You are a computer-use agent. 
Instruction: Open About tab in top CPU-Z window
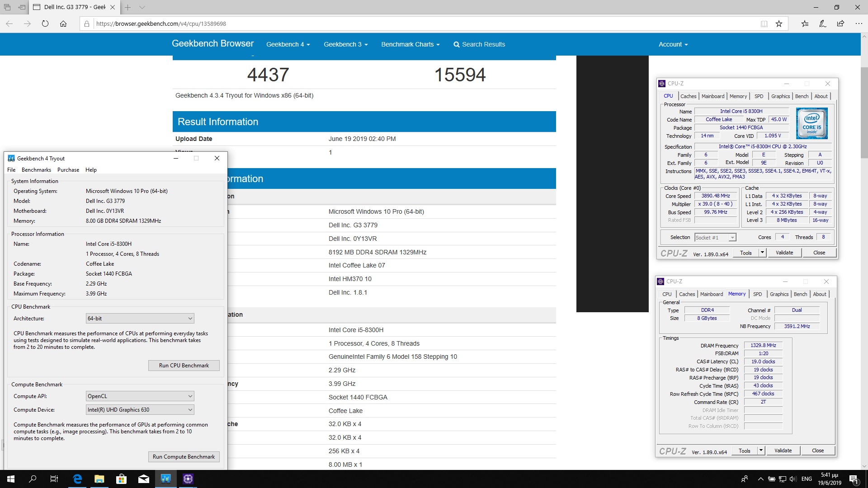tap(821, 96)
